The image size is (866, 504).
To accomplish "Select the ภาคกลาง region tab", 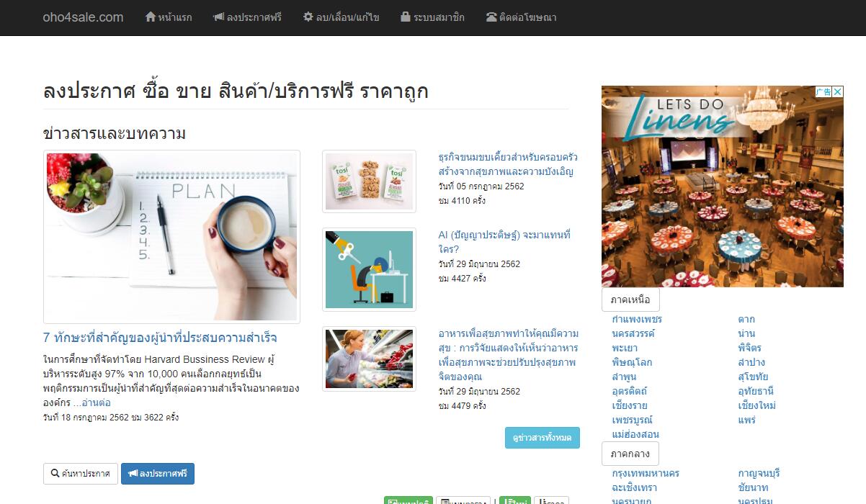I will [630, 454].
